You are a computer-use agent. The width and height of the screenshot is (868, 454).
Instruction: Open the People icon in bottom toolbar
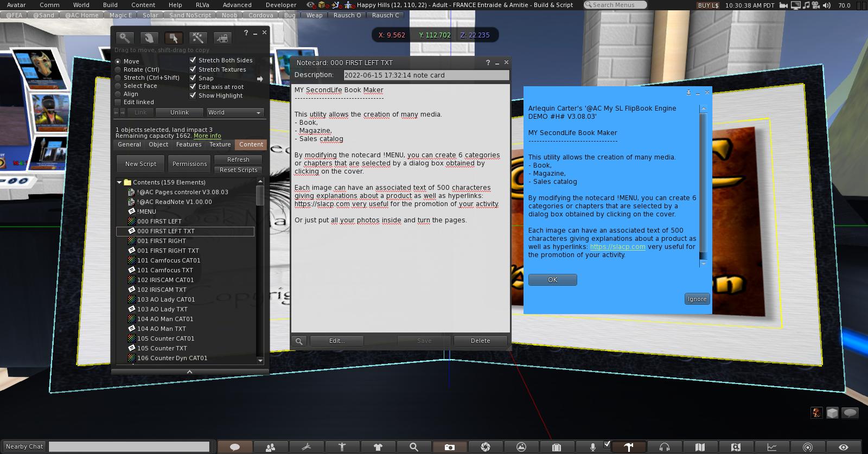(x=270, y=447)
